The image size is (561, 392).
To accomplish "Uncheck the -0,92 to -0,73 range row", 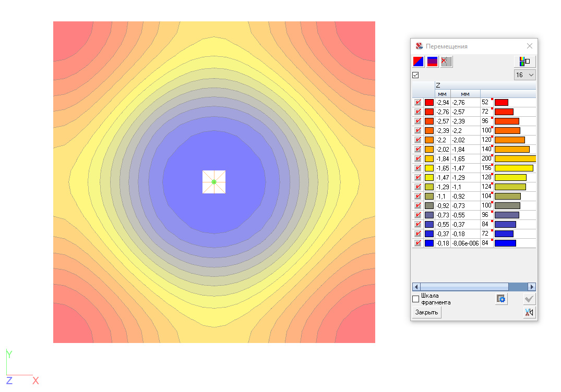I will click(417, 205).
